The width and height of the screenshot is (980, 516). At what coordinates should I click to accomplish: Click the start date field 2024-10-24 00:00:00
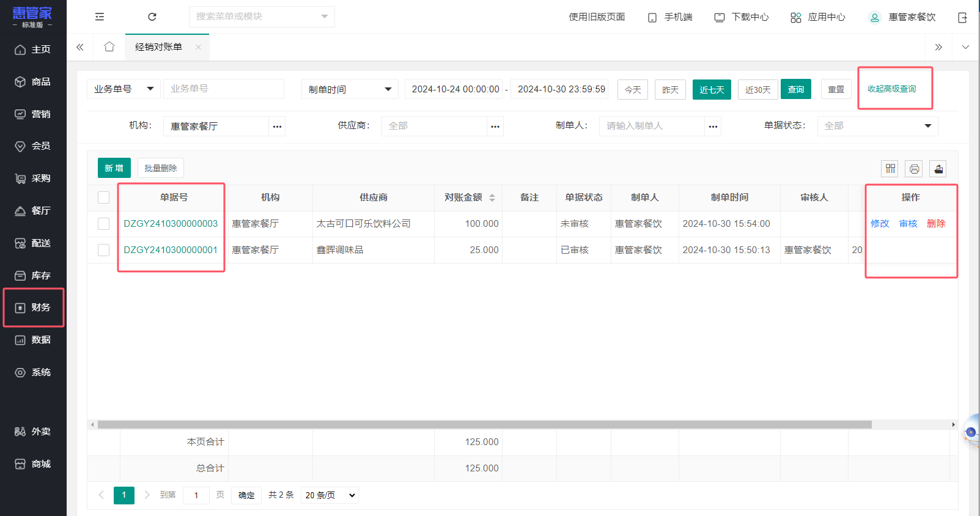tap(454, 89)
